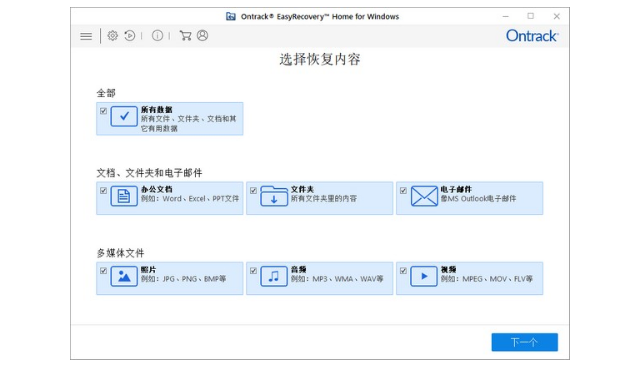Viewport: 641px width, 379px height.
Task: Toggle the 文件夹 checkbox
Action: click(253, 191)
